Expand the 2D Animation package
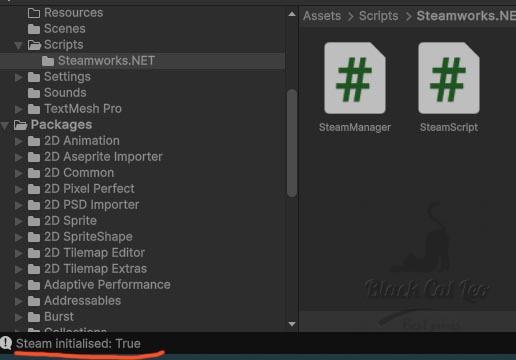 19,141
